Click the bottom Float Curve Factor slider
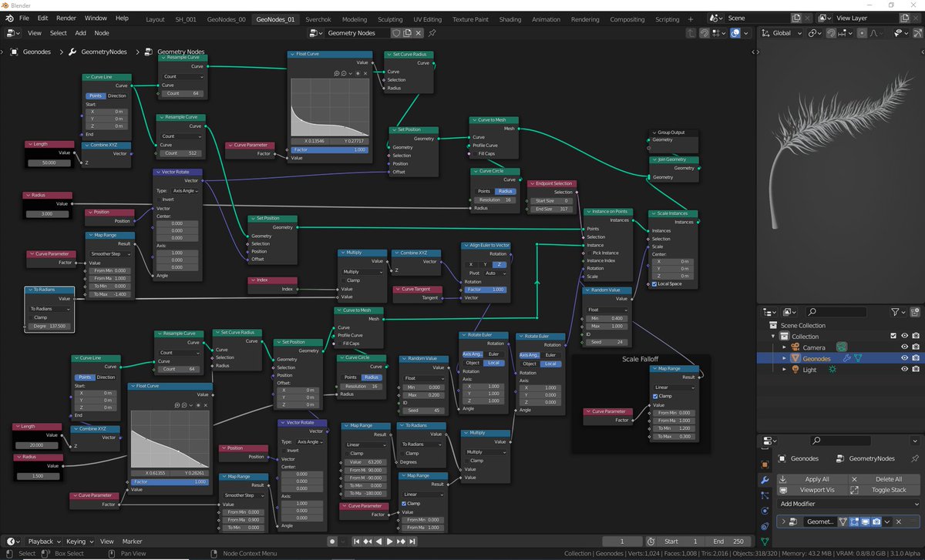 (170, 481)
